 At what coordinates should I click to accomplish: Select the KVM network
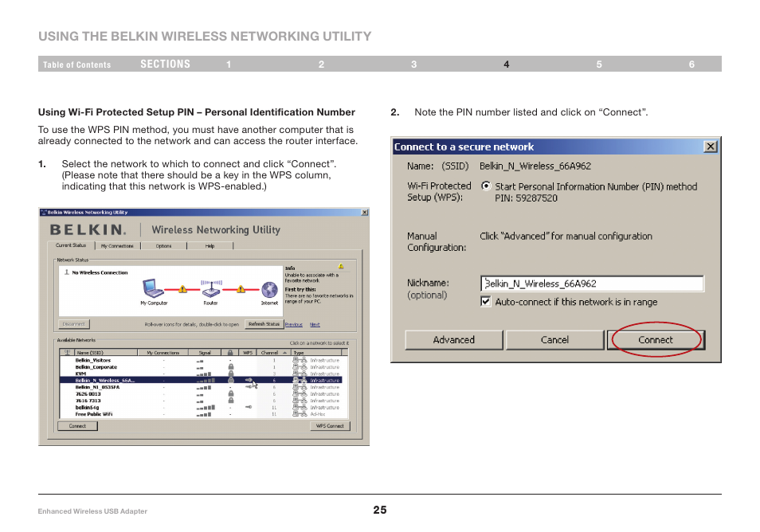pos(201,374)
